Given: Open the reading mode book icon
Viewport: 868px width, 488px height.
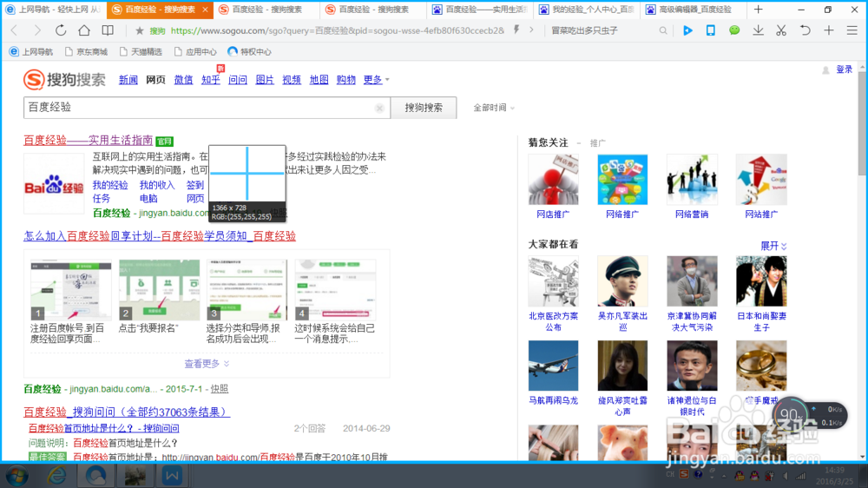Looking at the screenshot, I should [x=108, y=30].
